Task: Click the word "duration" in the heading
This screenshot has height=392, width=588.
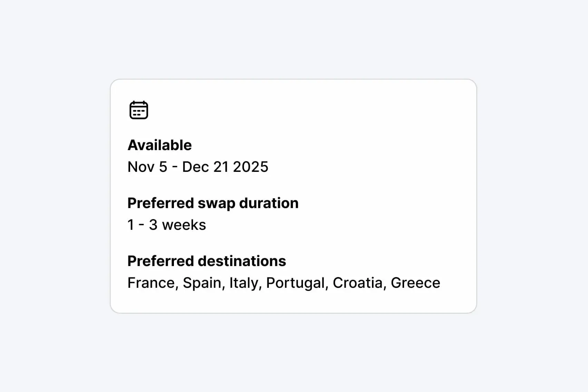Action: click(x=269, y=203)
